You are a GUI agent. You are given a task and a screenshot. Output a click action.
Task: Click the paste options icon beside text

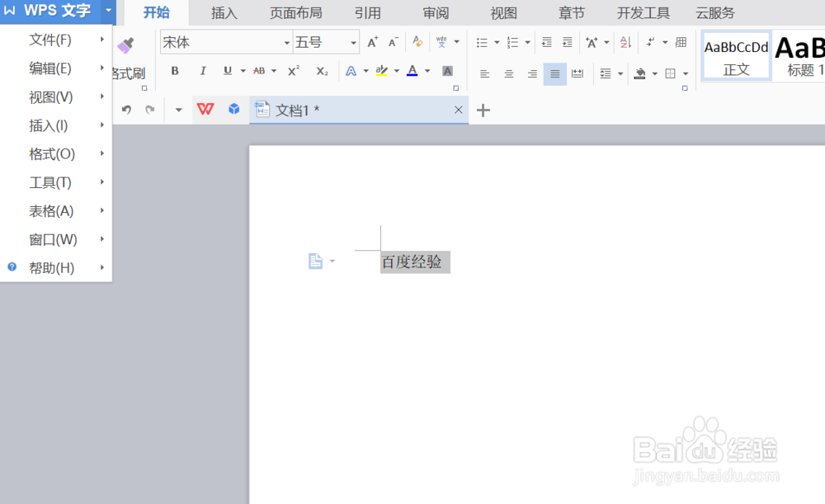tap(315, 261)
